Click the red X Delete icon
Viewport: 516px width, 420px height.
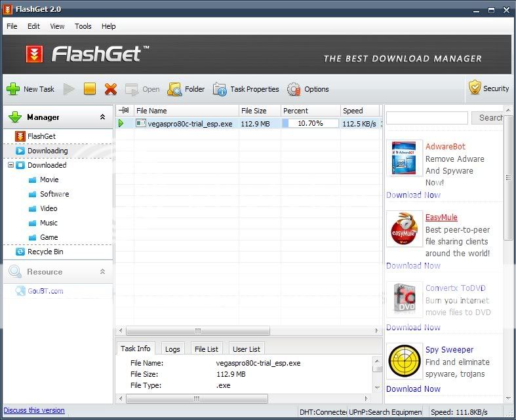(111, 89)
